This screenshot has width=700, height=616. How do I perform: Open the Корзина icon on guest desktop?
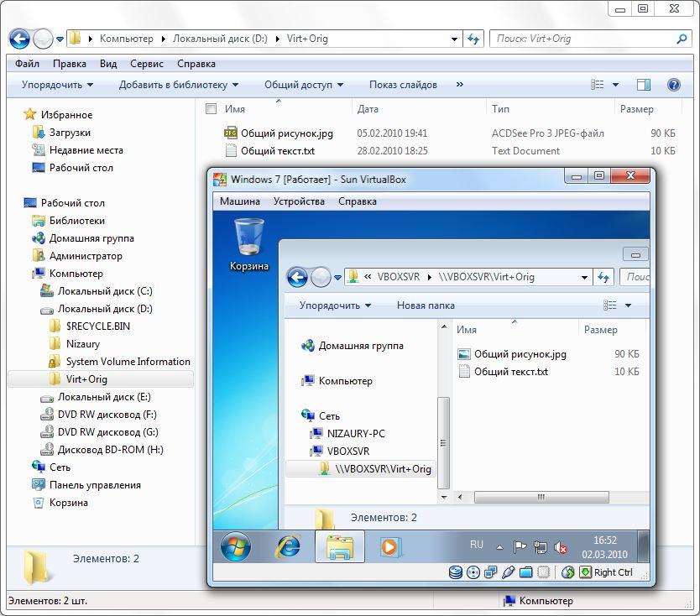pos(249,238)
